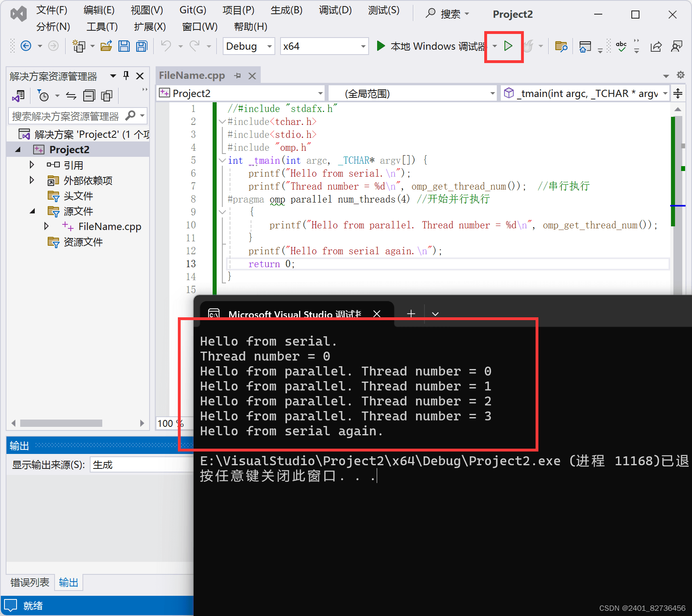Pin the Solution Explorer panel
The width and height of the screenshot is (692, 616).
[x=126, y=76]
